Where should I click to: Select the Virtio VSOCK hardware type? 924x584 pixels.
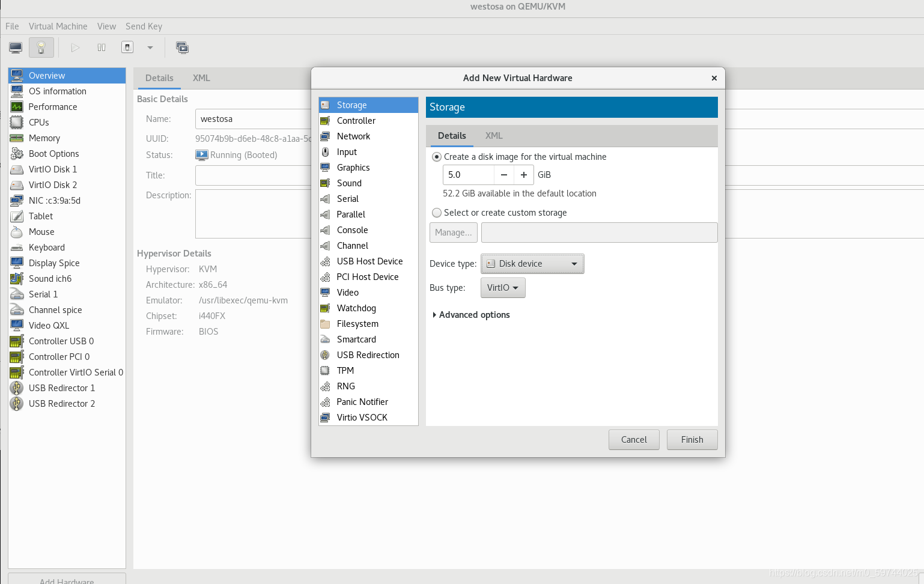(x=361, y=417)
